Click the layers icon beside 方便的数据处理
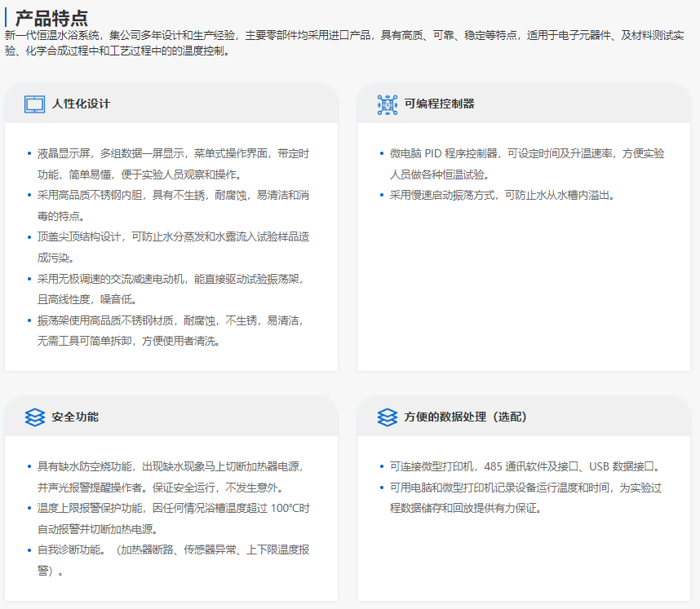 pyautogui.click(x=387, y=417)
